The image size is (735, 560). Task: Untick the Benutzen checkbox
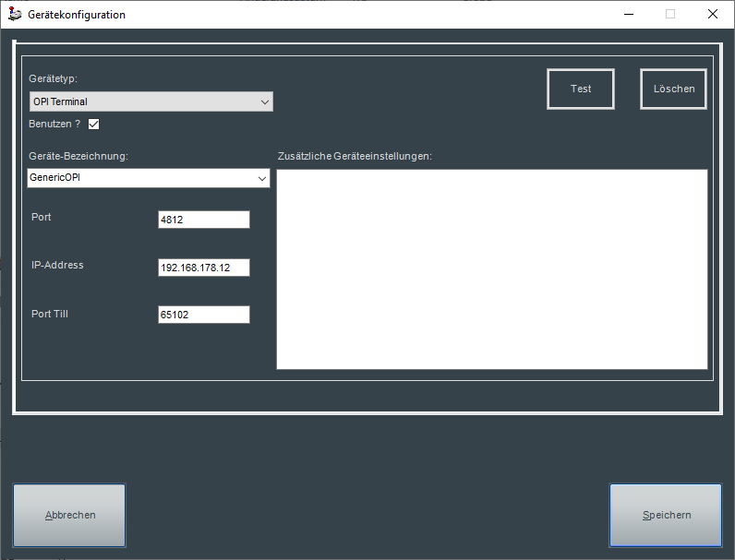(x=93, y=125)
